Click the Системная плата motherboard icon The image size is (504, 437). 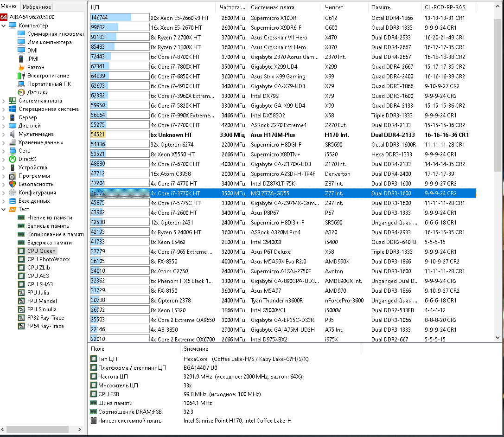[x=13, y=101]
